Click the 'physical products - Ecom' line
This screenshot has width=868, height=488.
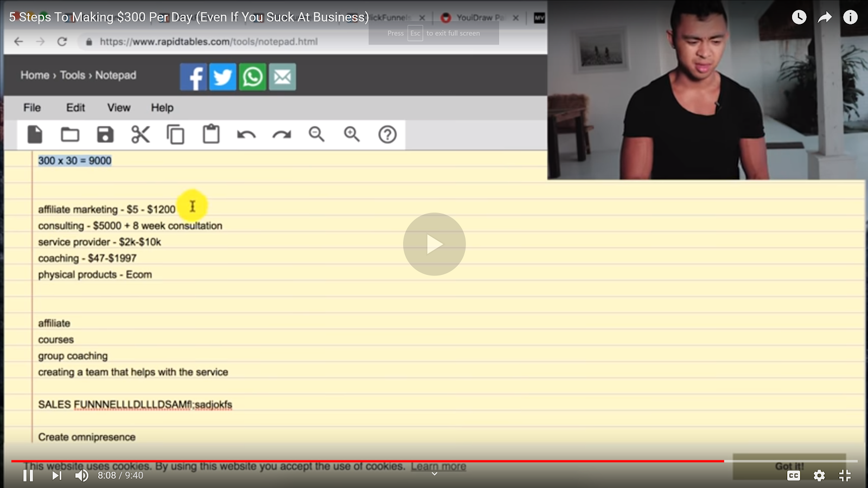pos(95,274)
